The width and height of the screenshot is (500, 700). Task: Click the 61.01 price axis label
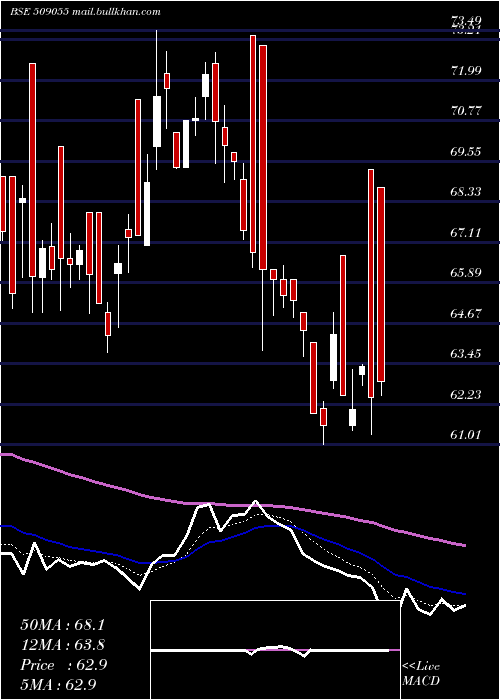point(466,434)
